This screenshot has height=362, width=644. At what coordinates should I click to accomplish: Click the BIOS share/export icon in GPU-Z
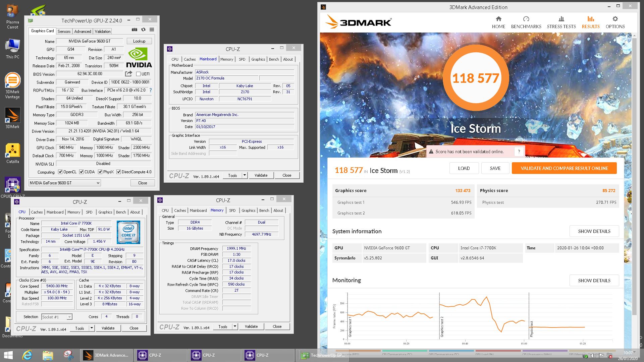(x=128, y=74)
